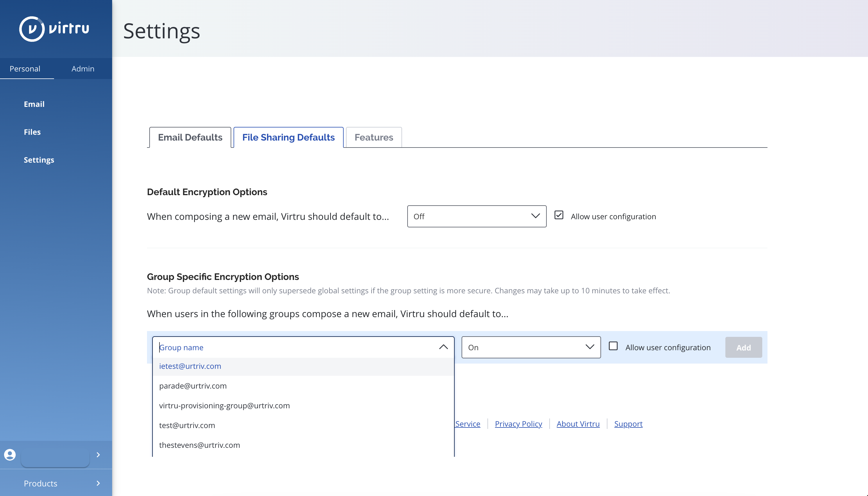
Task: Choose parade@urtriv.com from the list
Action: coord(303,386)
